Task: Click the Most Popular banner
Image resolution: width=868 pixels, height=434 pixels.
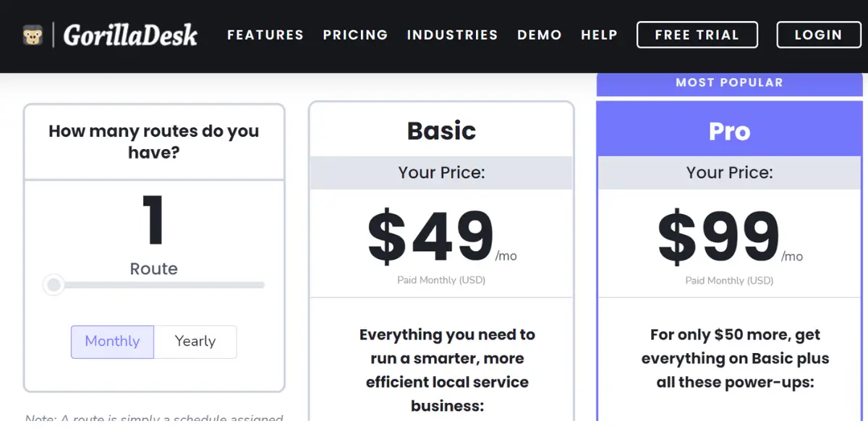Action: coord(729,83)
